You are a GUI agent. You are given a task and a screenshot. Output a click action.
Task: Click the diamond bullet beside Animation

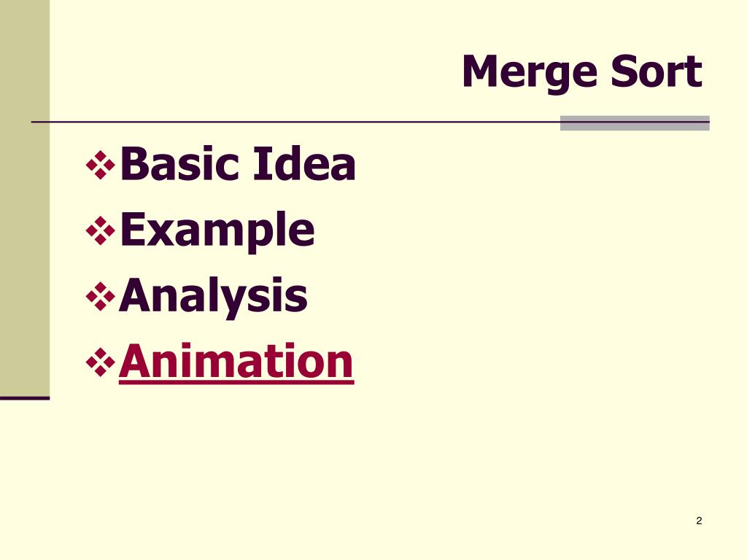pyautogui.click(x=101, y=362)
